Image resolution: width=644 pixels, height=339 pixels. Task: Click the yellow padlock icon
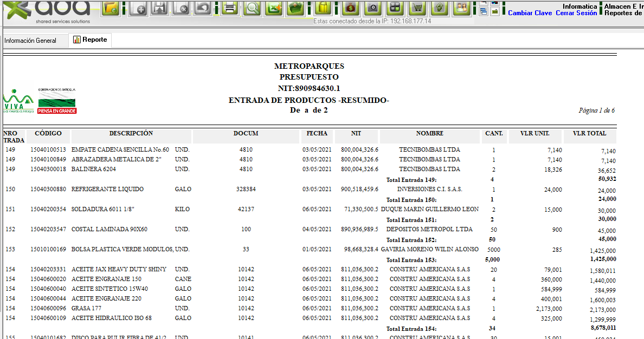[x=323, y=8]
